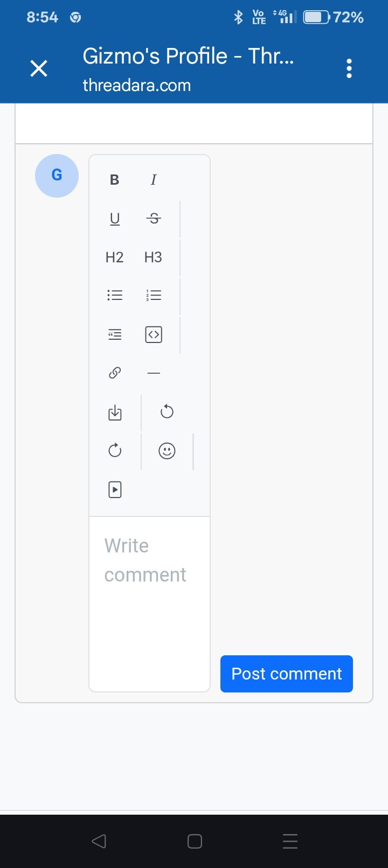
Task: Add a hyperlink to the comment
Action: [115, 373]
